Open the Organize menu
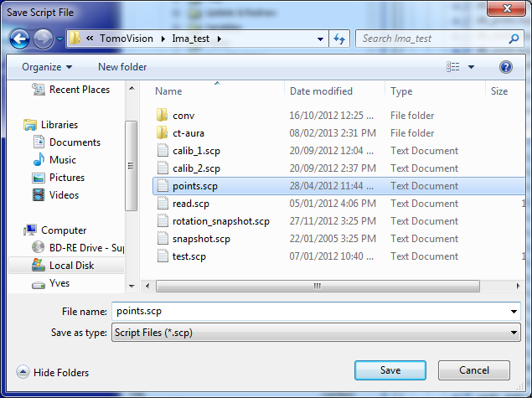This screenshot has height=398, width=532. point(47,67)
